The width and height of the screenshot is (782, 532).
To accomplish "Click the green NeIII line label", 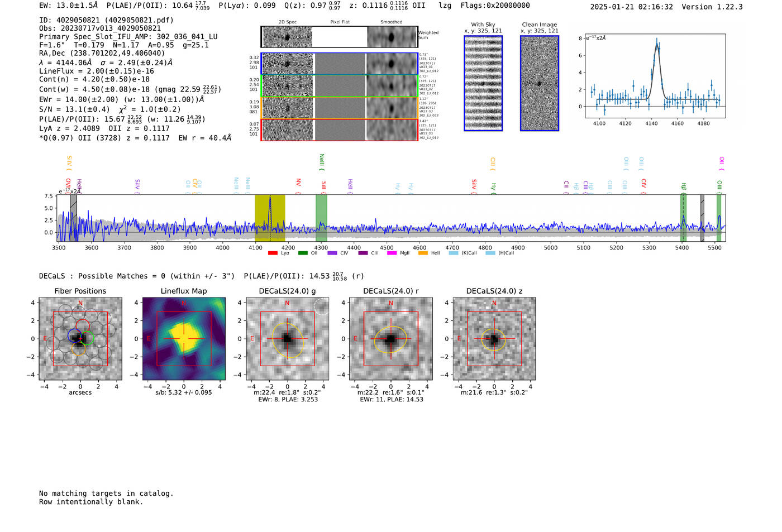I will click(x=322, y=162).
